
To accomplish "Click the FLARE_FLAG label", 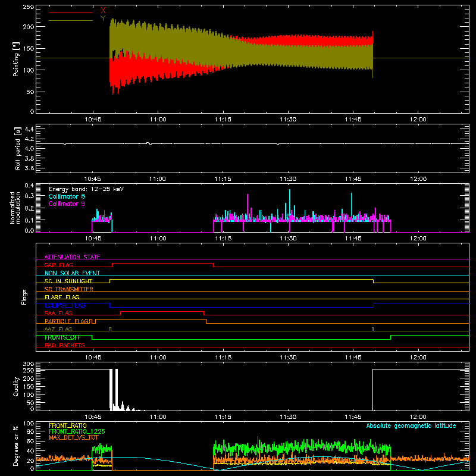I will (62, 297).
